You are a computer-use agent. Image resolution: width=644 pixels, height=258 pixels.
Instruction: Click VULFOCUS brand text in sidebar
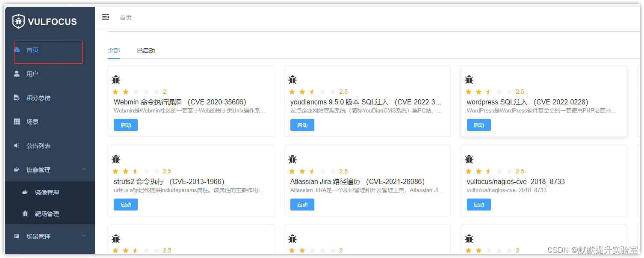click(x=52, y=22)
